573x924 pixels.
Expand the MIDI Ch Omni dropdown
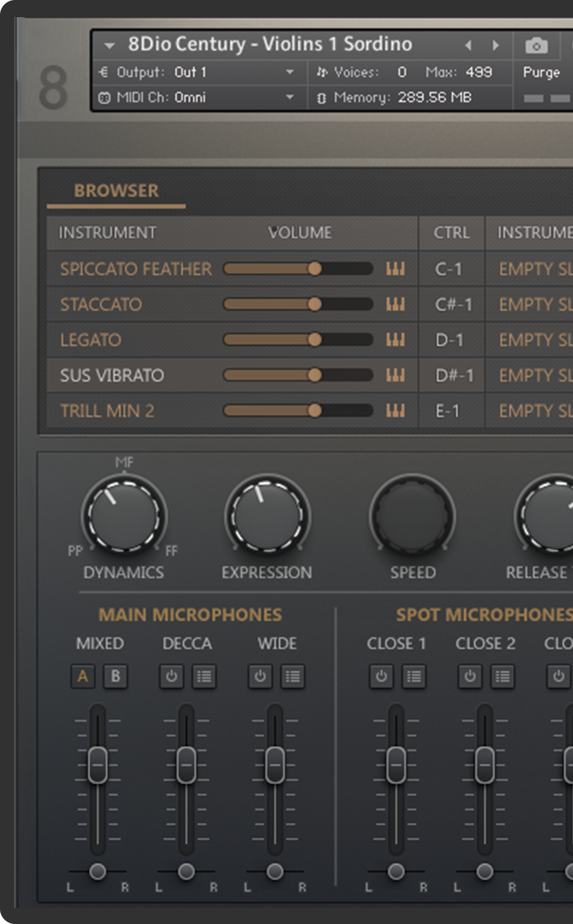pyautogui.click(x=290, y=97)
